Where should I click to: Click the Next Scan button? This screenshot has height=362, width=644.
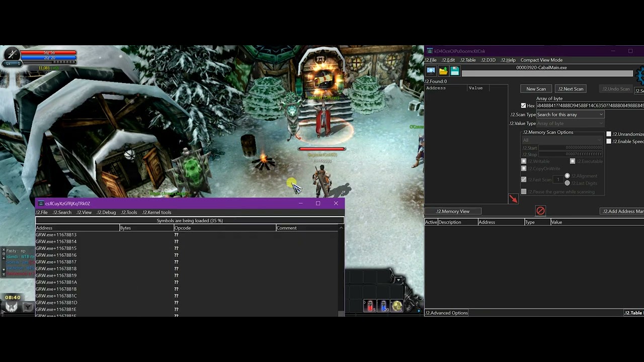(x=571, y=89)
